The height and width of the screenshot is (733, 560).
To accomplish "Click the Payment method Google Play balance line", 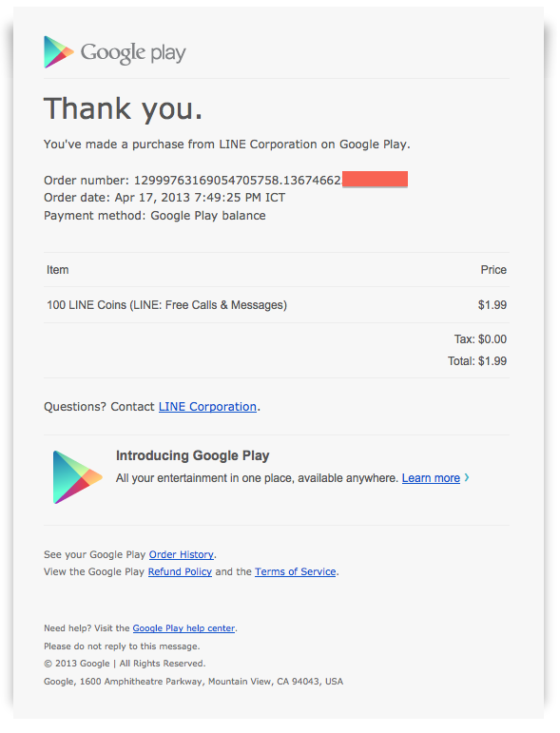I will tap(155, 216).
